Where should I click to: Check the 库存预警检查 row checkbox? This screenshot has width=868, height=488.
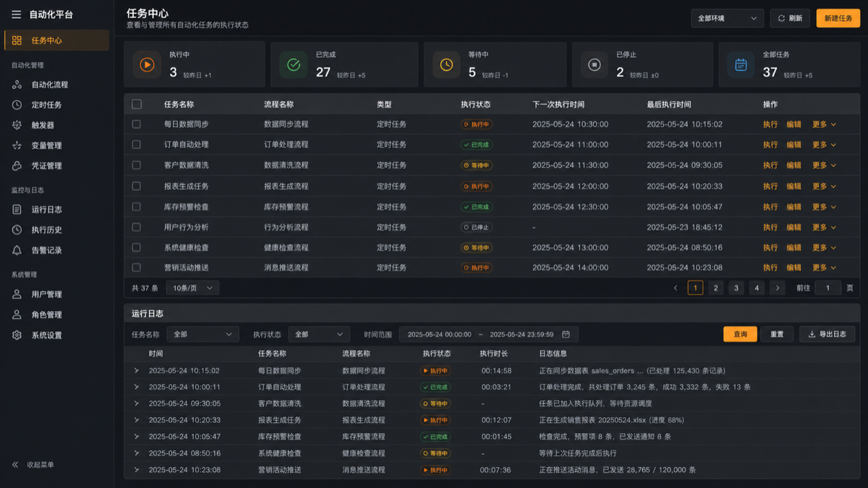(136, 206)
